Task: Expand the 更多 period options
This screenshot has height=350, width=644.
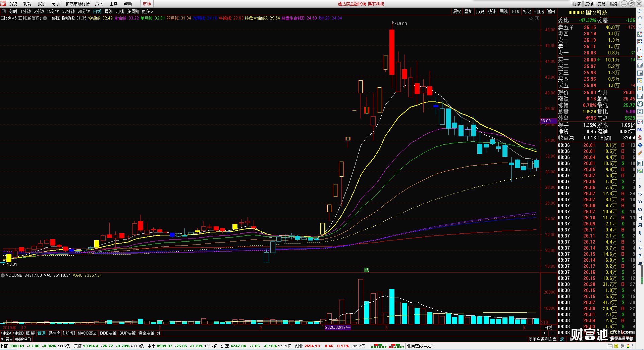Action: pyautogui.click(x=148, y=11)
